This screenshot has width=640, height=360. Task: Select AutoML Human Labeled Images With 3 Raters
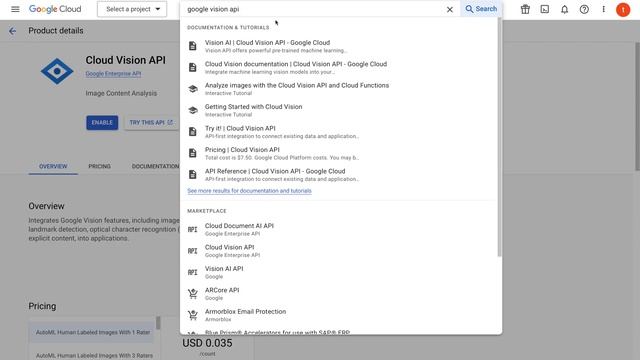[x=94, y=356]
